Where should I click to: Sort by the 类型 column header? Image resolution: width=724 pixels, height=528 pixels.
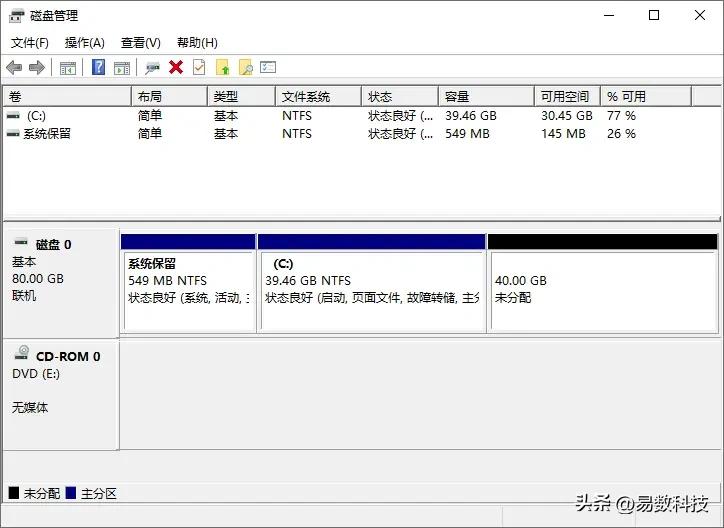click(x=241, y=96)
